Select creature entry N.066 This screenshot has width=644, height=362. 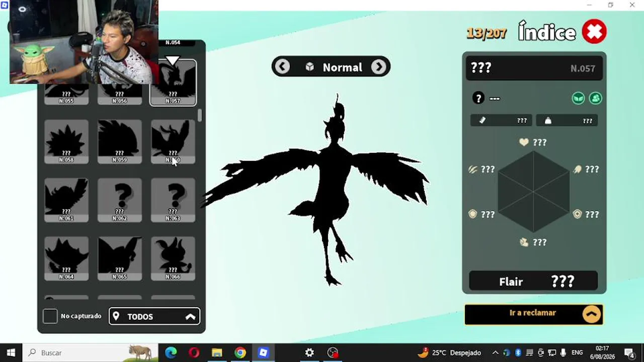173,258
